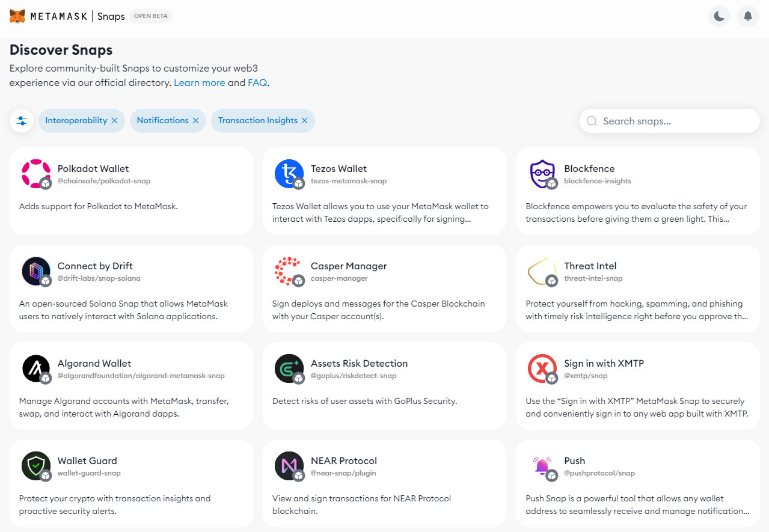Click the Search snaps field
Image resolution: width=769 pixels, height=532 pixels.
670,121
